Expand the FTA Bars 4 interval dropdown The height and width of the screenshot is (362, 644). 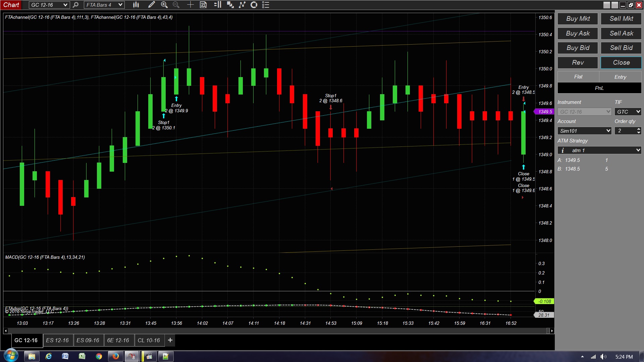[120, 5]
